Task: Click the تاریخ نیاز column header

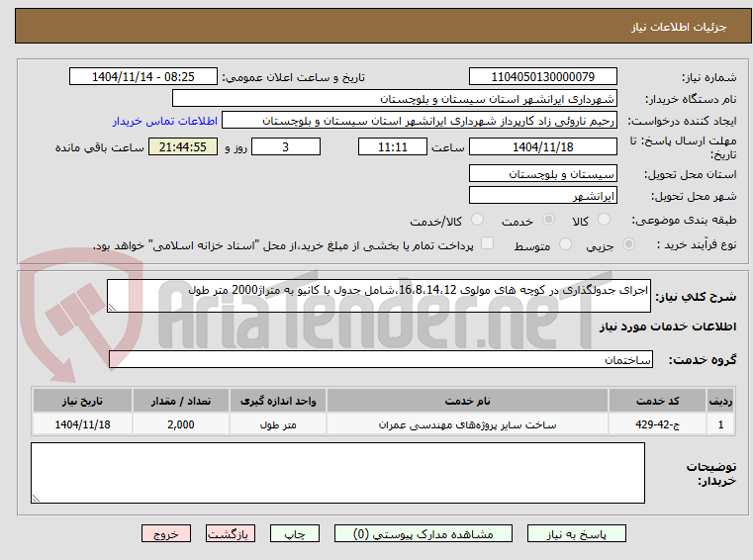Action: click(82, 401)
